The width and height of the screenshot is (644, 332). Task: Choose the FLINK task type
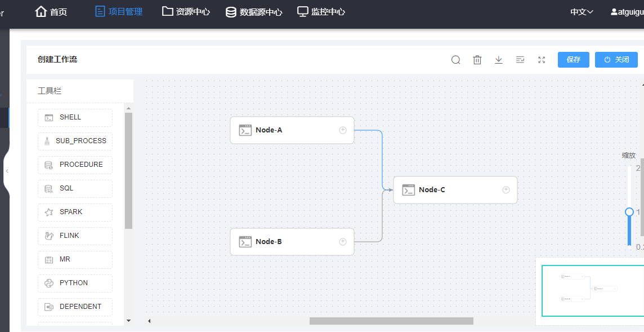click(75, 236)
